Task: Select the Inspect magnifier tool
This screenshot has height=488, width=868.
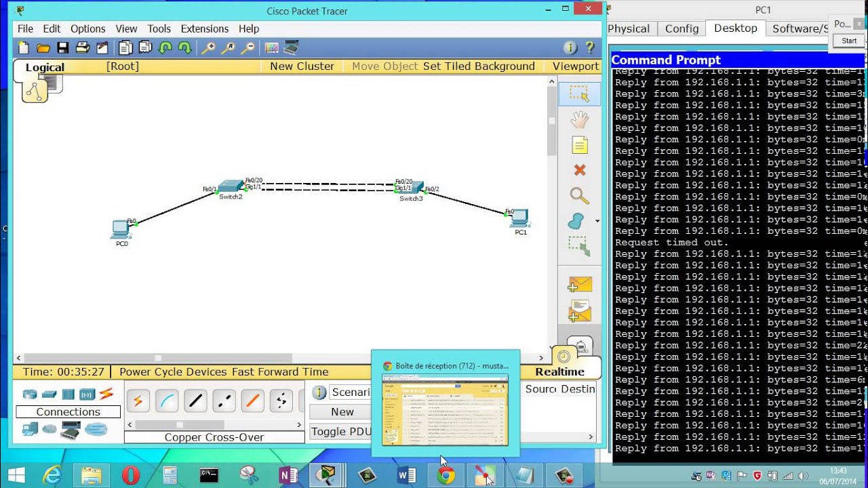Action: (579, 196)
